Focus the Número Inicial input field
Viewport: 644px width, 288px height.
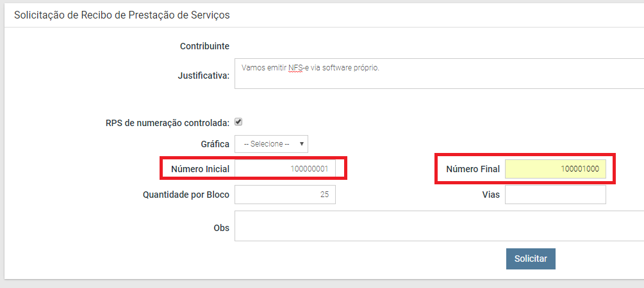[x=285, y=169]
